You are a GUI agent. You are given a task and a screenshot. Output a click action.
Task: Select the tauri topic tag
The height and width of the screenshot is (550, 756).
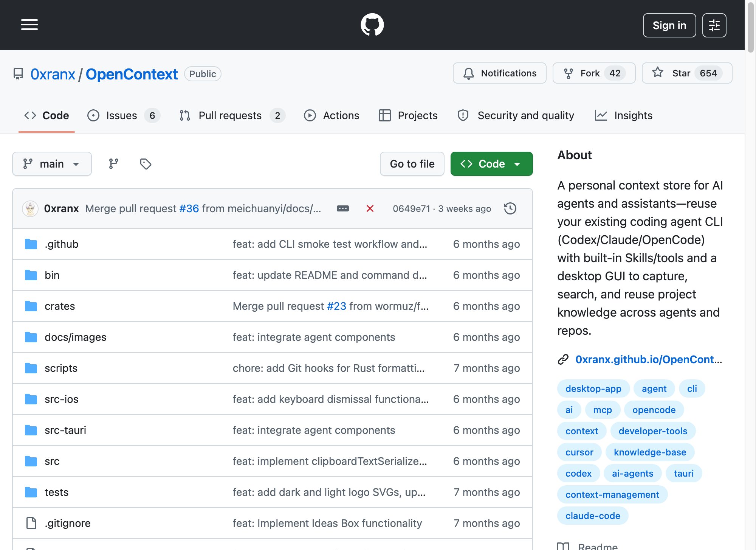684,473
